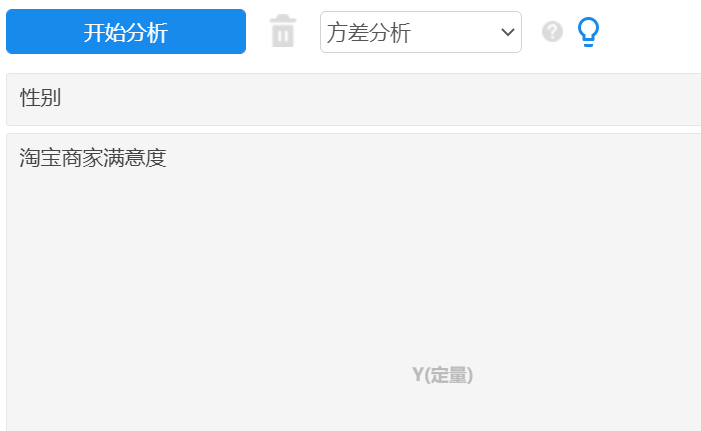This screenshot has height=431, width=701.
Task: Click the Y(定量) placeholder label
Action: 442,375
